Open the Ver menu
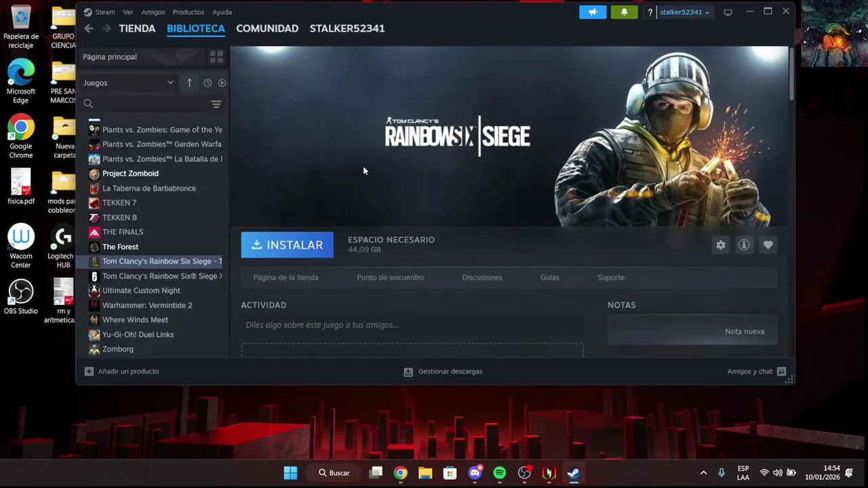Screen dimensions: 868x488 (x=128, y=12)
